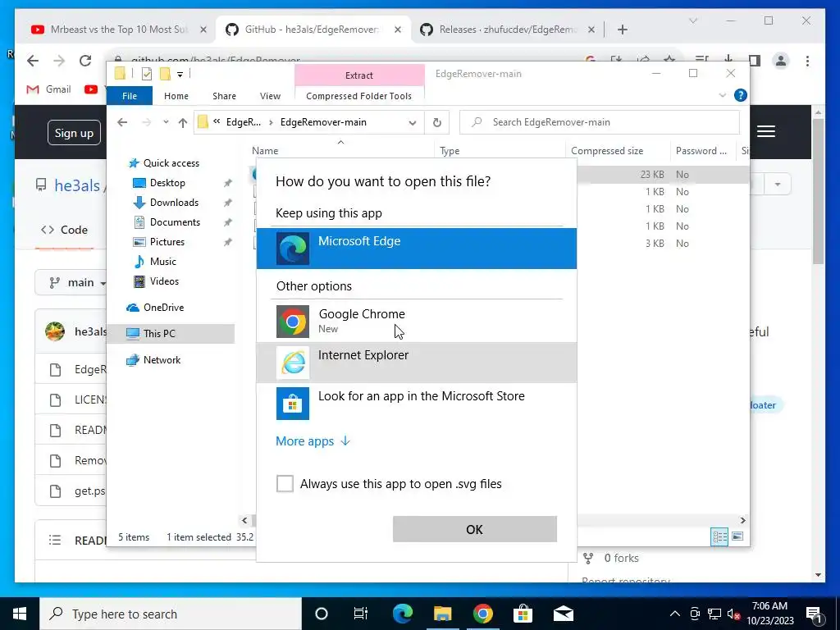Select This PC in the navigation pane
Screen dimensions: 840x630
click(171, 333)
